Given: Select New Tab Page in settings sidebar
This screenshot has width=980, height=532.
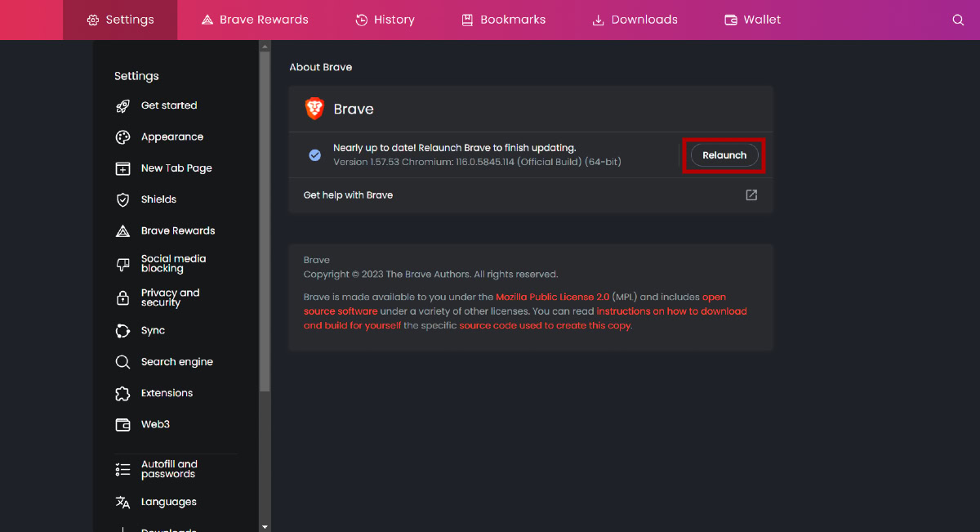Looking at the screenshot, I should coord(176,168).
